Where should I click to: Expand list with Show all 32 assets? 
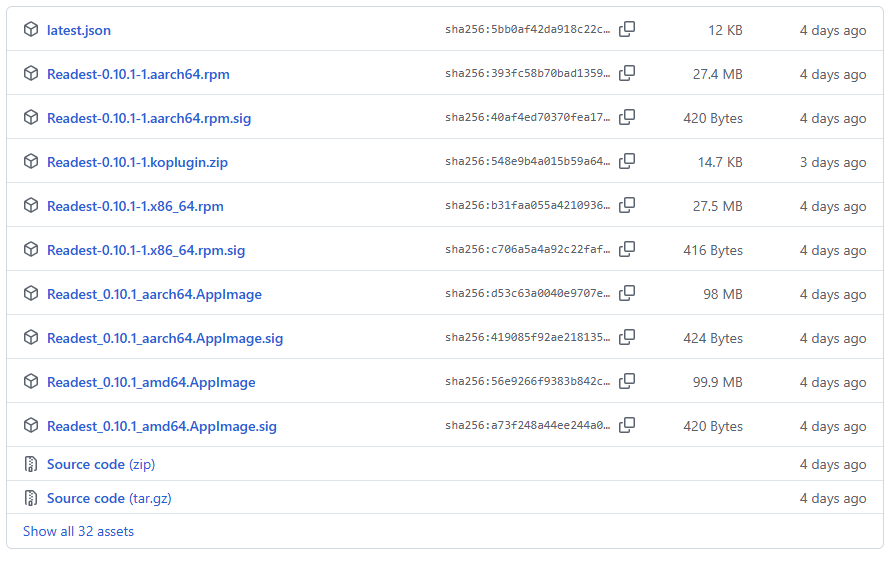coord(78,531)
